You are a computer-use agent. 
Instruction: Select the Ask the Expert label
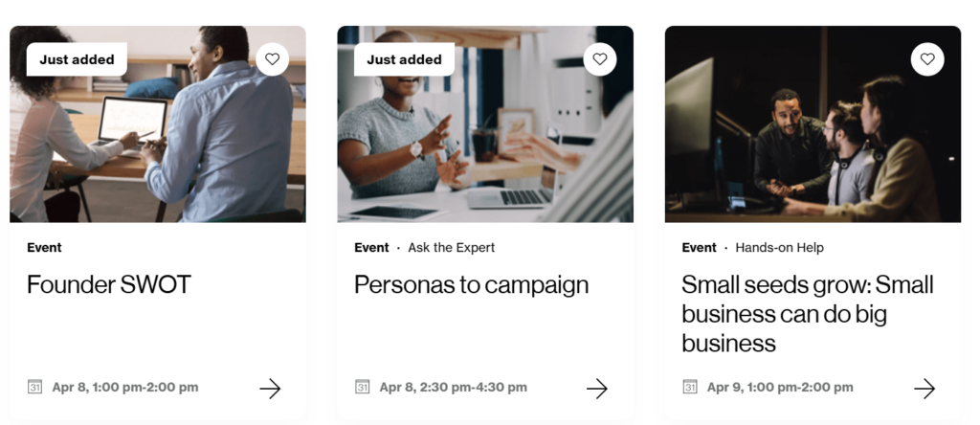[452, 248]
